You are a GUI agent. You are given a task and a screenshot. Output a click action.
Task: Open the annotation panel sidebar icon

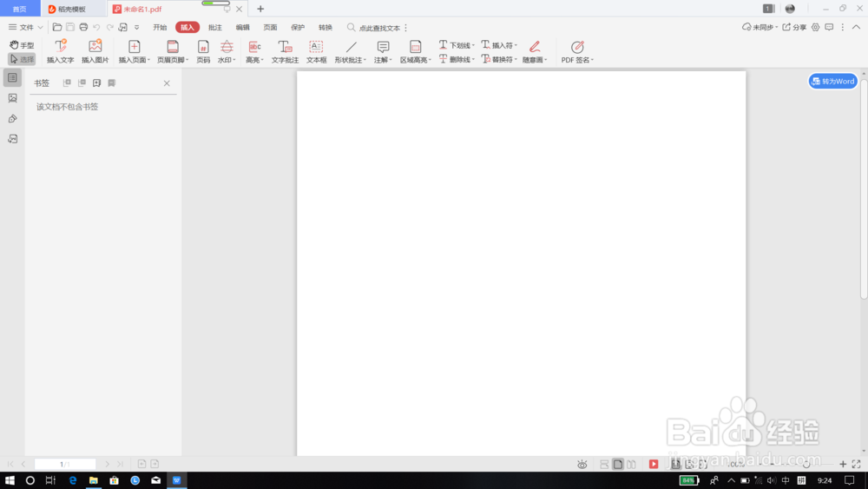pyautogui.click(x=13, y=118)
